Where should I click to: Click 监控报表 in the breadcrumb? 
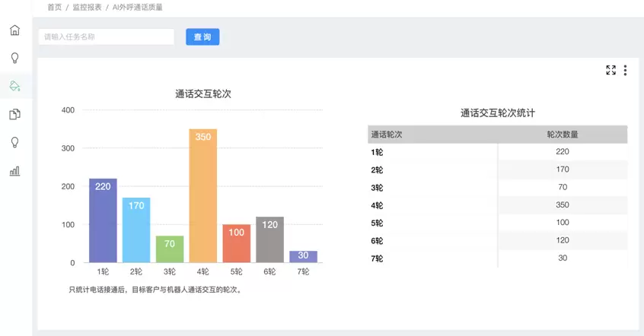coord(87,7)
